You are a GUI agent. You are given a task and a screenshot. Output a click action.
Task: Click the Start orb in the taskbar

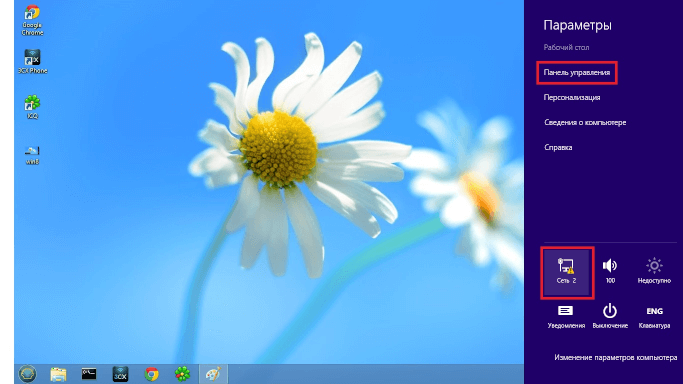pos(27,374)
